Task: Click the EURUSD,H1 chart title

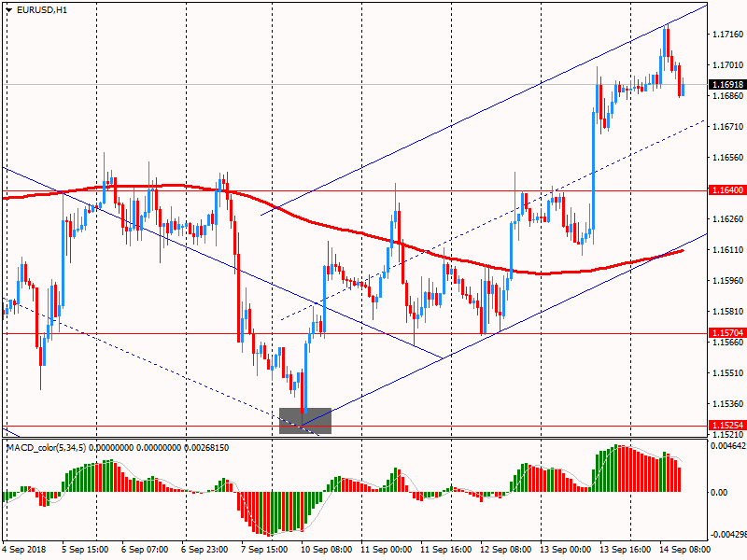Action: (x=41, y=10)
